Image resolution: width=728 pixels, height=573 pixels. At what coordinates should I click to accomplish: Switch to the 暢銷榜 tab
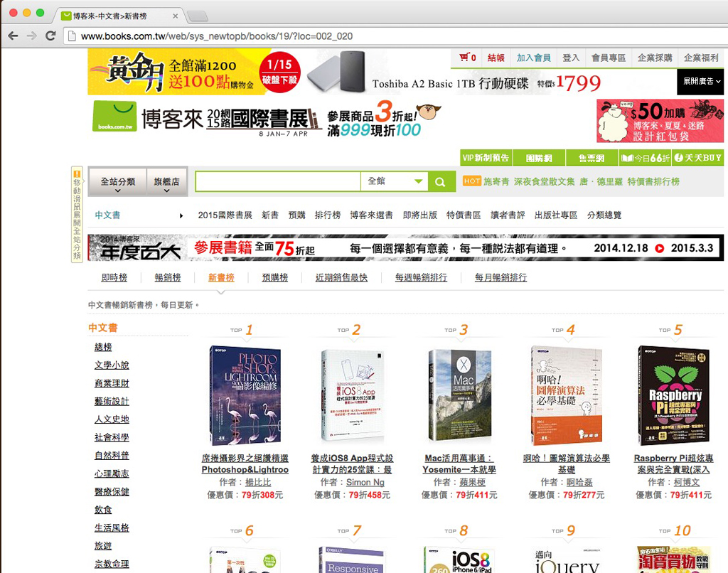pos(168,277)
